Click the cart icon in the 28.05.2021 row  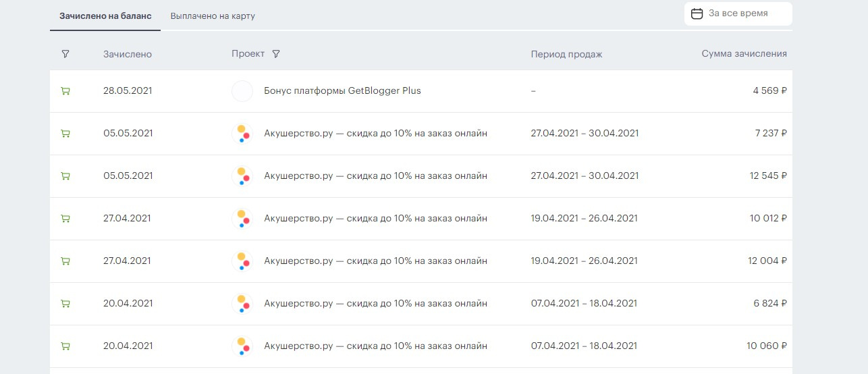point(65,91)
